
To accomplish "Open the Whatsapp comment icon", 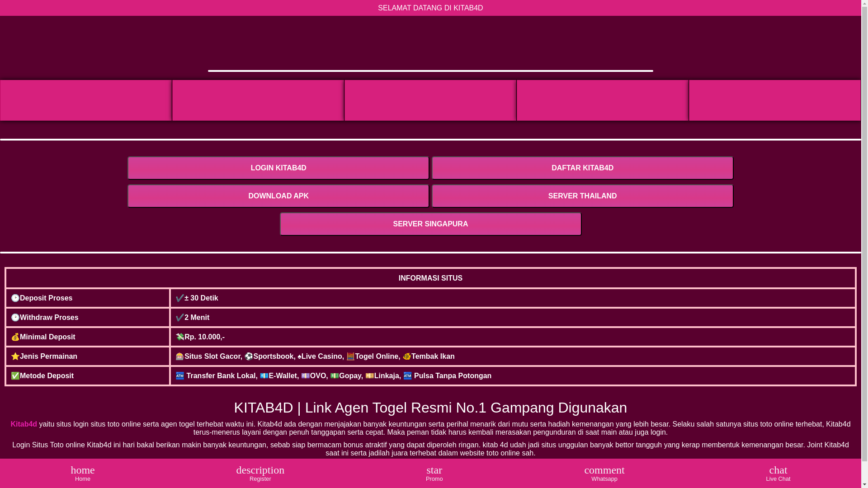I will tap(604, 470).
